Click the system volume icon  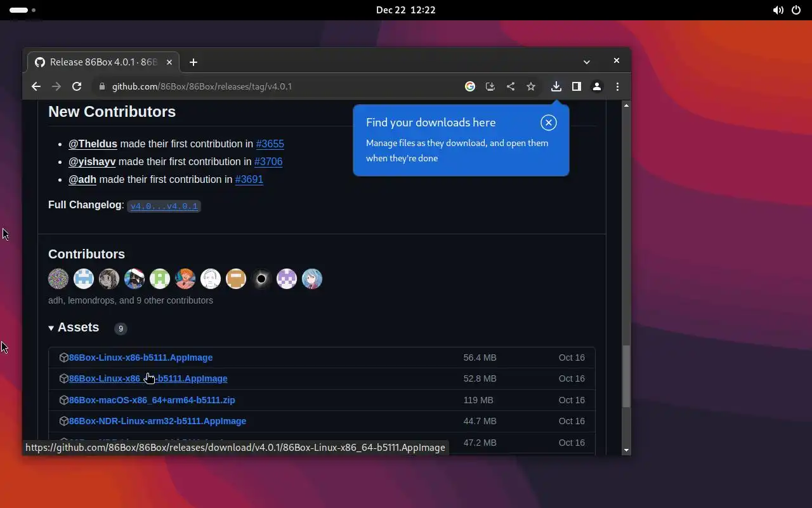pyautogui.click(x=778, y=10)
